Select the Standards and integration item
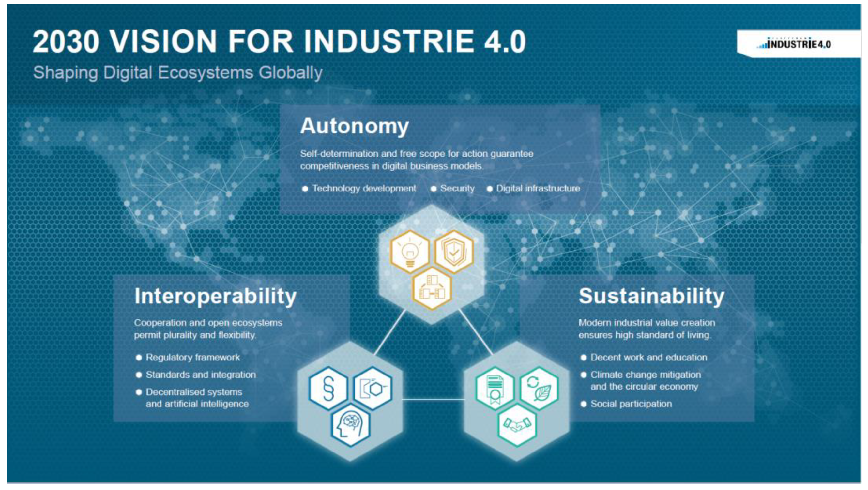 point(201,375)
